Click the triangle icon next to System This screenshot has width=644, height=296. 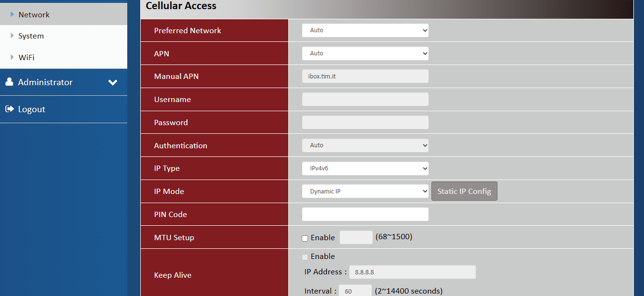(12, 36)
